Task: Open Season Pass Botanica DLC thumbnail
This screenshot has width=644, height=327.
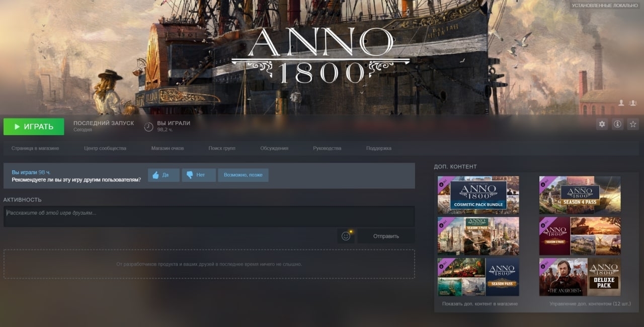Action: pyautogui.click(x=478, y=277)
